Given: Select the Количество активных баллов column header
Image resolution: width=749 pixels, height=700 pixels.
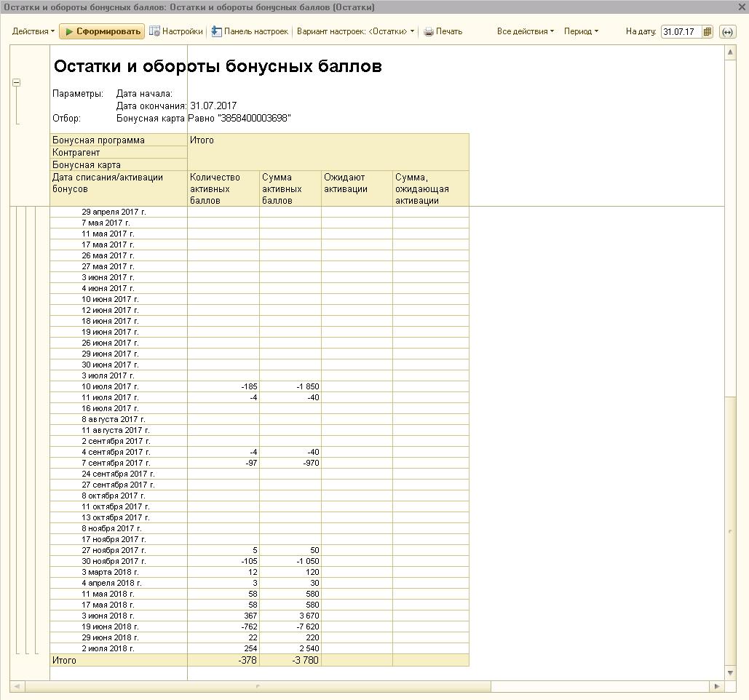Looking at the screenshot, I should click(223, 188).
